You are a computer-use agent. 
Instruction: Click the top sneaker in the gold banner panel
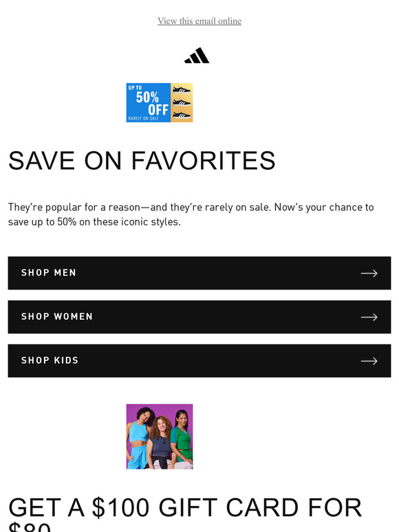pyautogui.click(x=182, y=90)
